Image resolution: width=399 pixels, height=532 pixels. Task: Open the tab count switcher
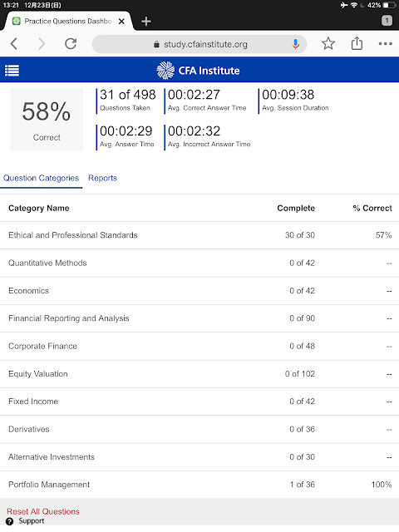pos(387,21)
